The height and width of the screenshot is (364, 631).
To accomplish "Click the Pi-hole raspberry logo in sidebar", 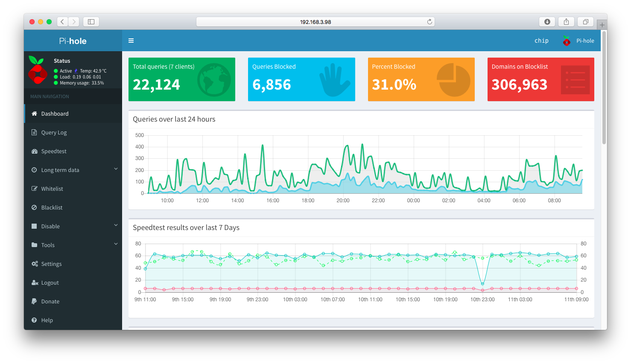I will [37, 70].
